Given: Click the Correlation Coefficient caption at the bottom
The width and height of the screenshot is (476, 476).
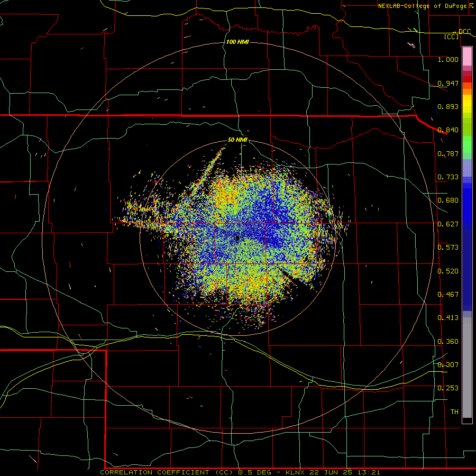Looking at the screenshot, I should (240, 472).
